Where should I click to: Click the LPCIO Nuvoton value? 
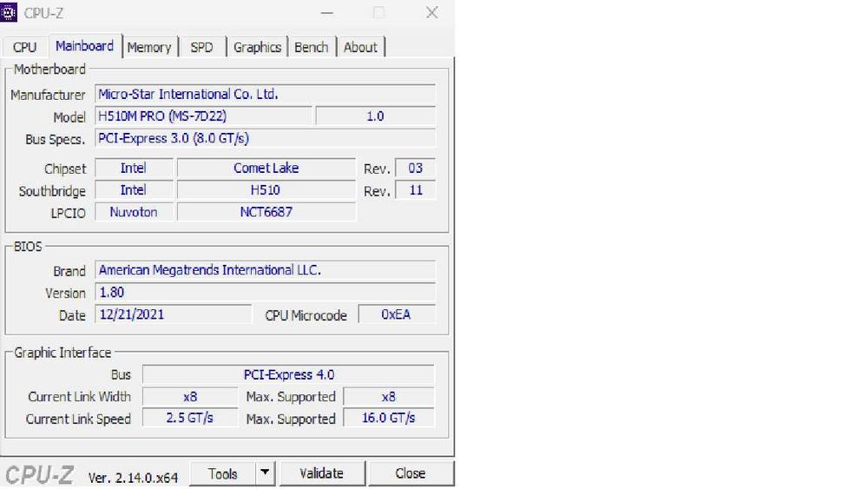click(134, 212)
